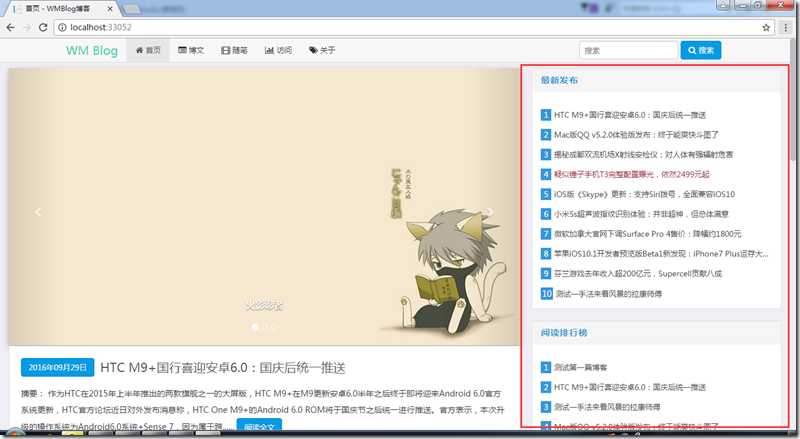Open 阅读排行榜 item 1
Viewport: 800px width, 439px height.
pyautogui.click(x=581, y=367)
